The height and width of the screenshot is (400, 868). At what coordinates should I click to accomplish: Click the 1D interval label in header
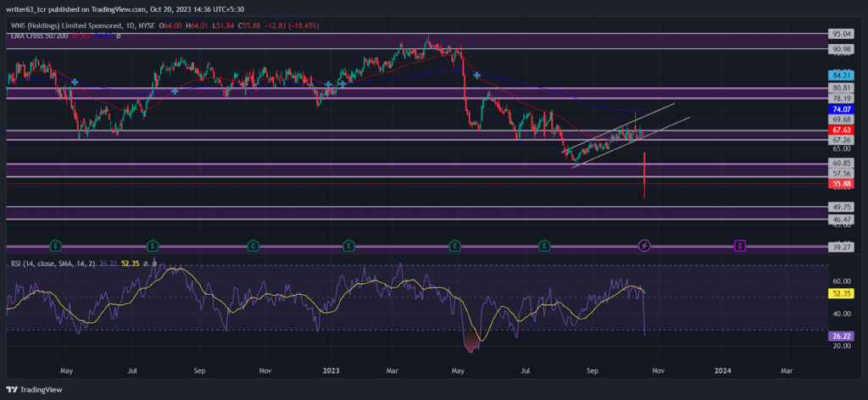pyautogui.click(x=131, y=25)
